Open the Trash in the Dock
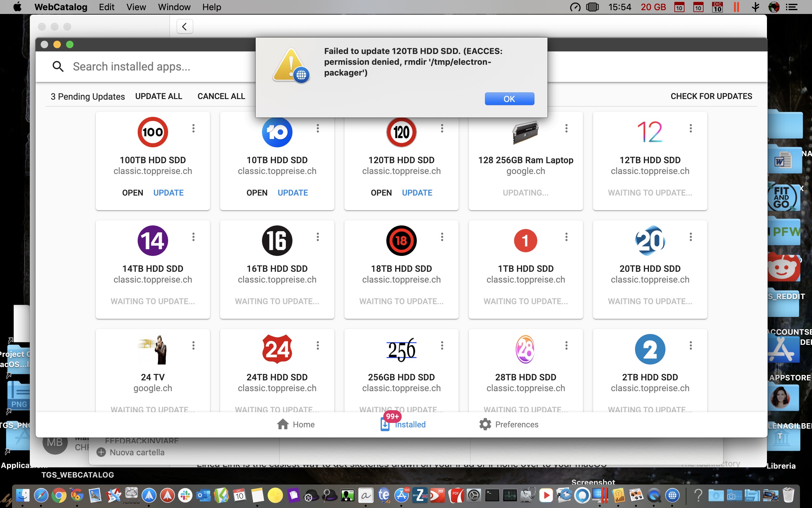Screen dimensions: 812x508 point(788,495)
